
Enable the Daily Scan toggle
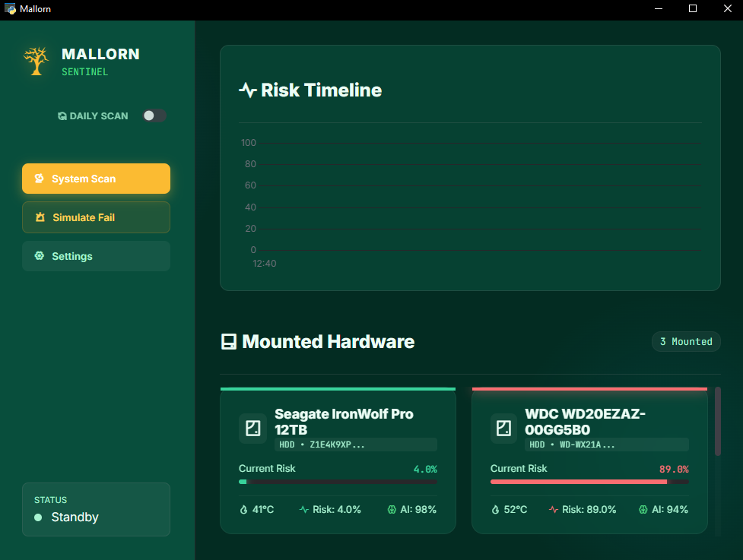[154, 115]
